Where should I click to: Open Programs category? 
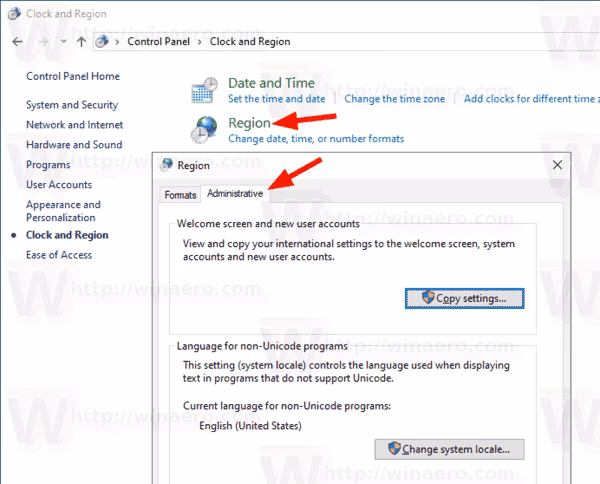(x=48, y=165)
